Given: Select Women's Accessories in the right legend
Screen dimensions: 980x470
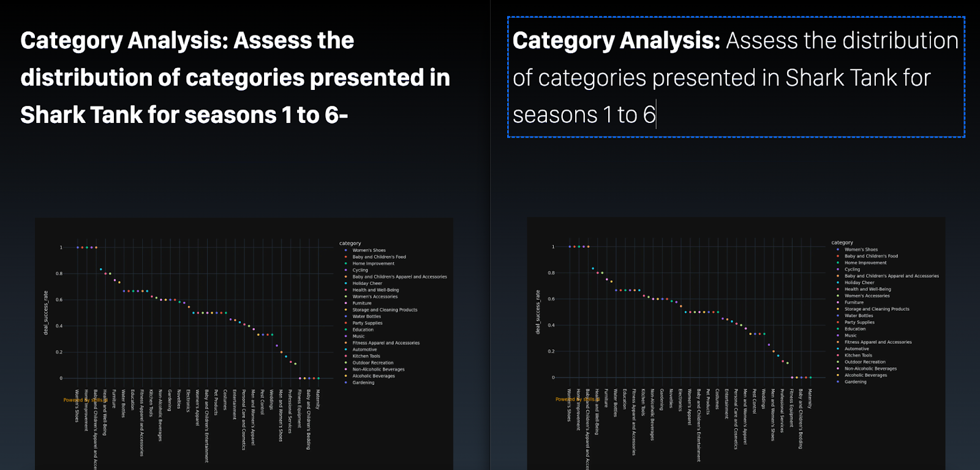Looking at the screenshot, I should [x=867, y=296].
